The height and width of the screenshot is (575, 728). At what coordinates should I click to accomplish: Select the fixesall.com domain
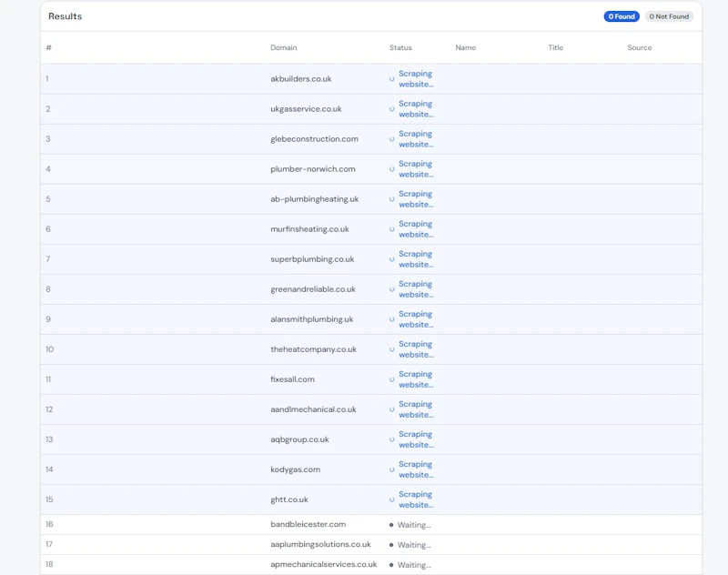[x=292, y=379]
